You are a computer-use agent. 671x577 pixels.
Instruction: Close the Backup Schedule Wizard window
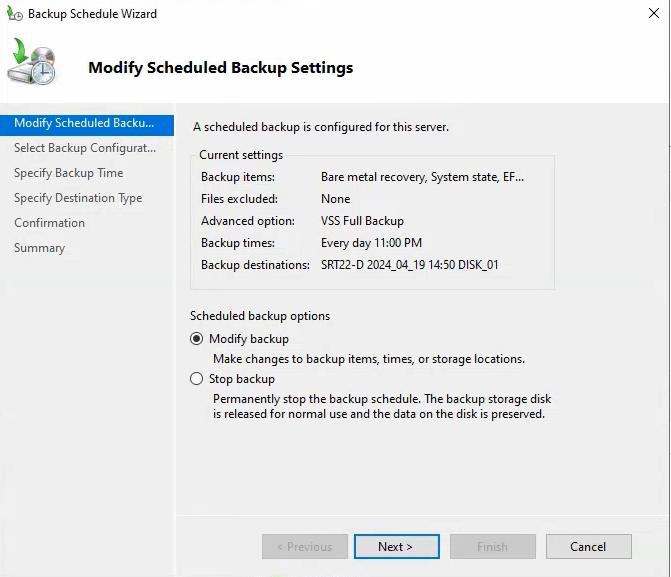click(653, 13)
